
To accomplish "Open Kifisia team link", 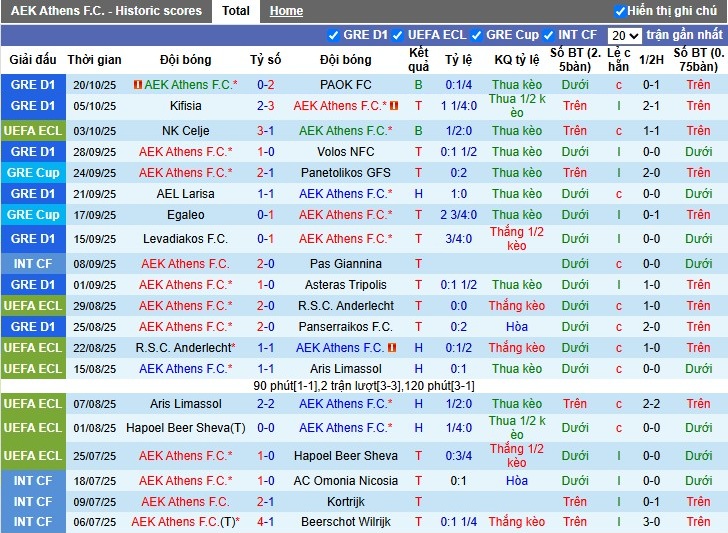I will click(x=186, y=106).
